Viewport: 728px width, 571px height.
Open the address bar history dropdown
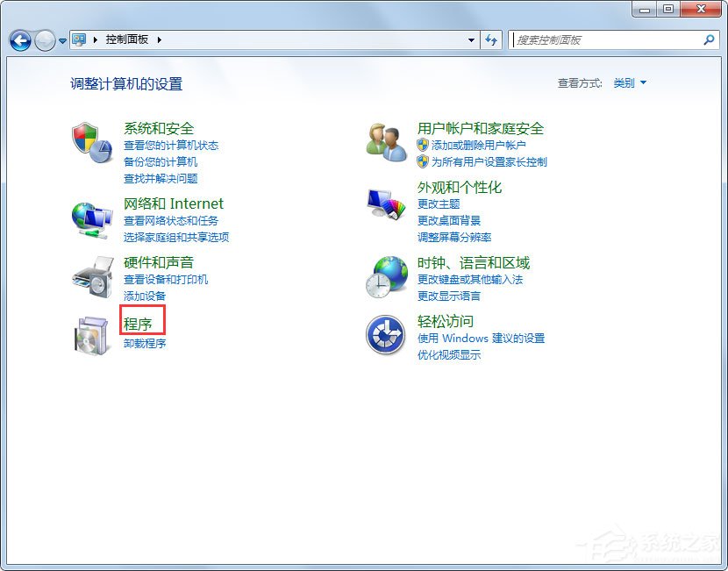point(470,40)
